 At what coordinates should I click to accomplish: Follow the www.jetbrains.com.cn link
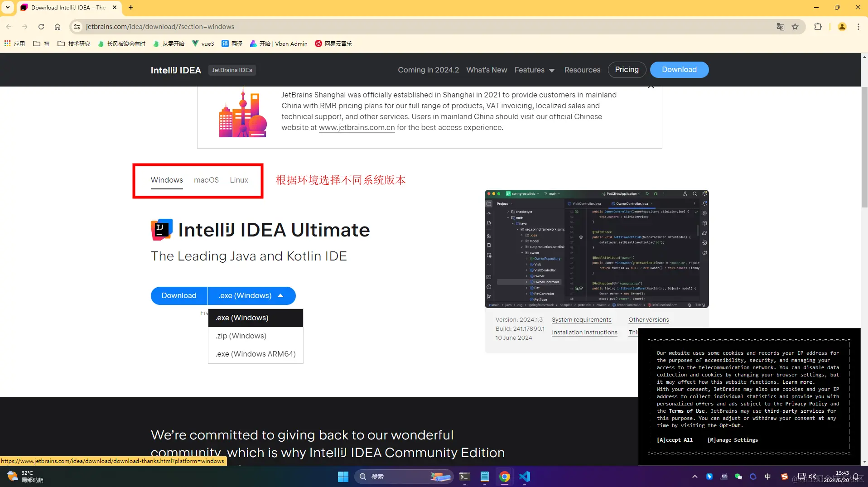(357, 128)
